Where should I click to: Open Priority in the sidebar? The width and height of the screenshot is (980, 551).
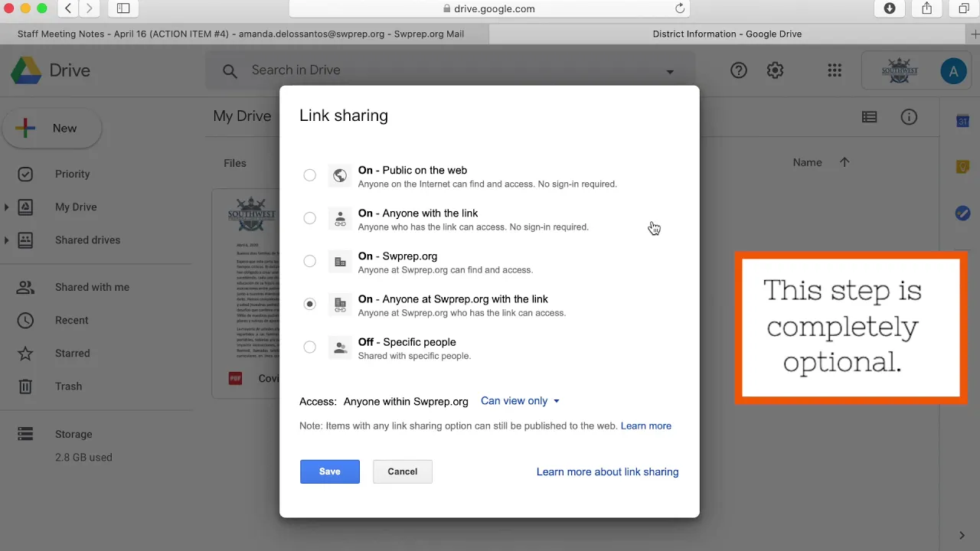[x=73, y=174]
